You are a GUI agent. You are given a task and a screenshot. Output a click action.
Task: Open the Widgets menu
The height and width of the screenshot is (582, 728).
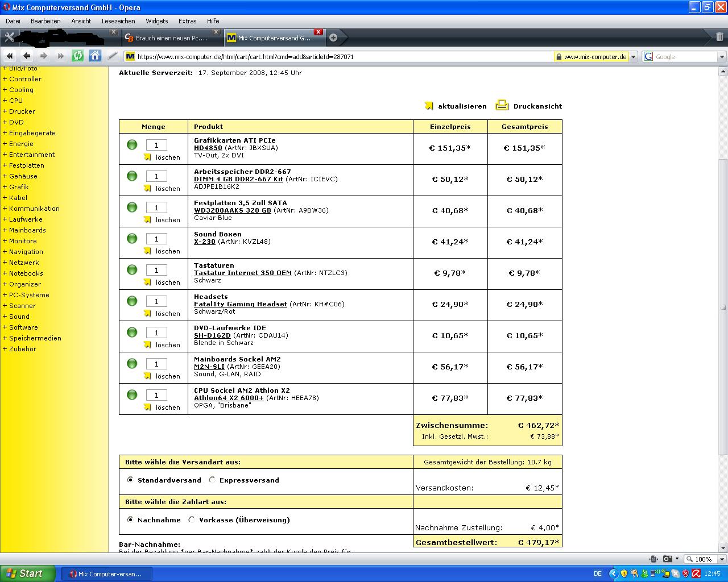pos(157,21)
